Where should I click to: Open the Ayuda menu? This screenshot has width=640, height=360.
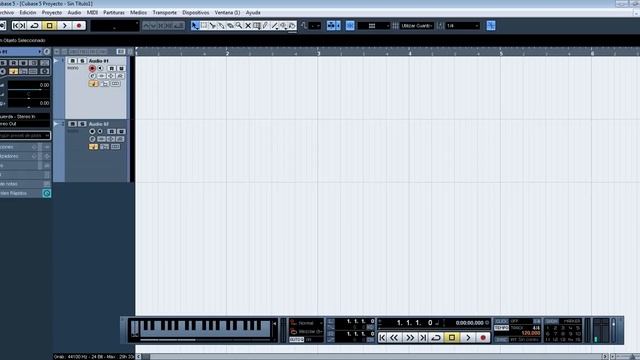point(253,13)
